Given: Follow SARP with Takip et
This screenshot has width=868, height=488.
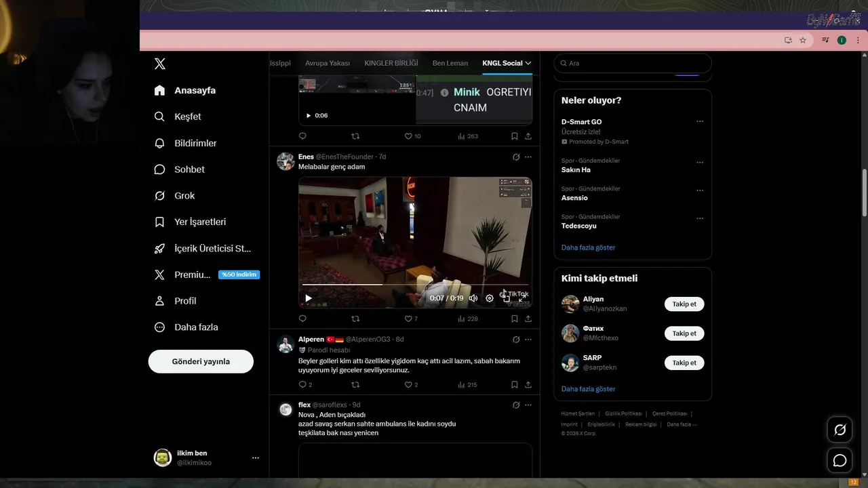Looking at the screenshot, I should tap(684, 363).
